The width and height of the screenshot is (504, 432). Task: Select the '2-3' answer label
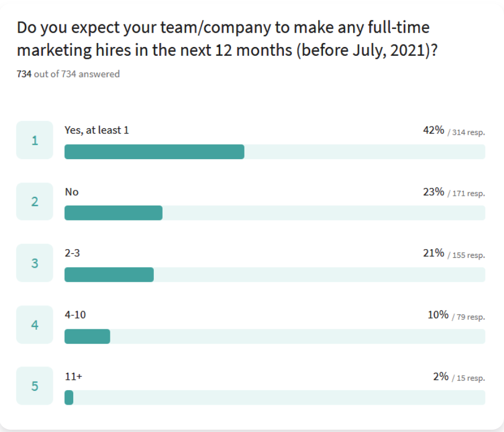coord(73,253)
